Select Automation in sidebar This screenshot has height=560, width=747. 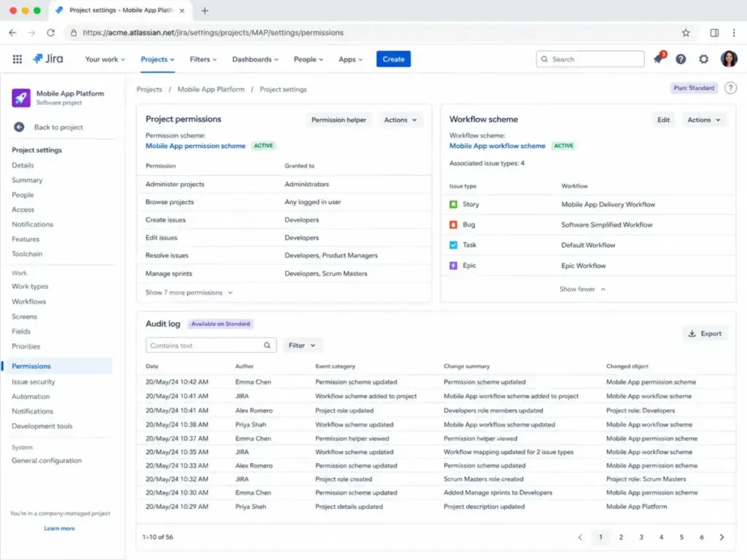point(31,396)
